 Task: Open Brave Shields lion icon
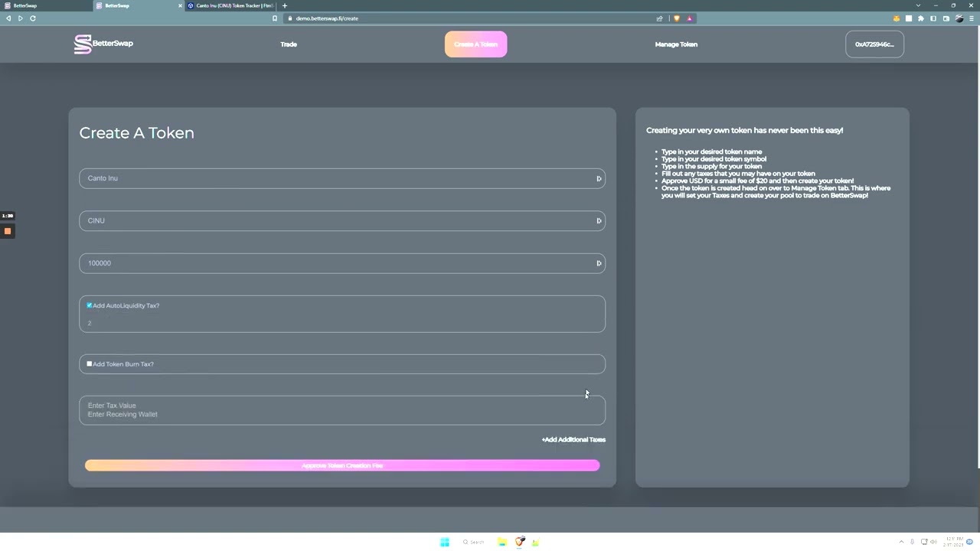click(676, 18)
